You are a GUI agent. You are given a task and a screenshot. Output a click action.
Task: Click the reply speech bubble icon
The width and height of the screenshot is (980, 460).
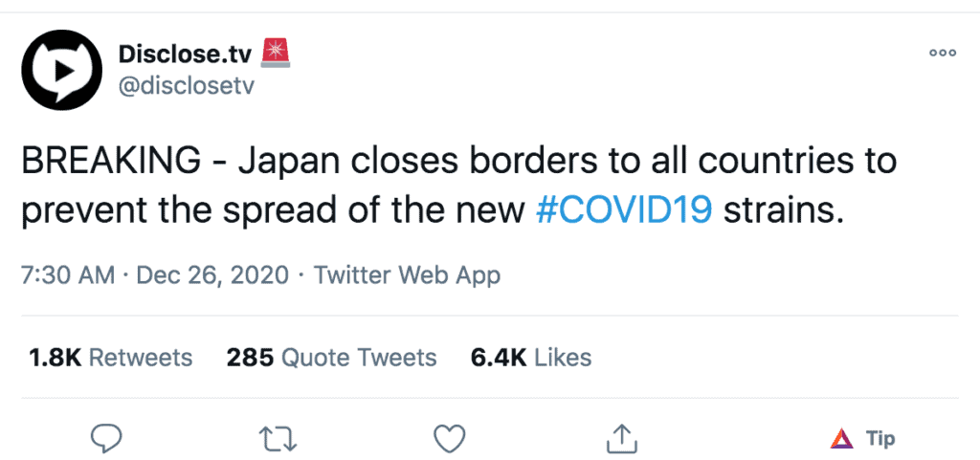[x=103, y=438]
